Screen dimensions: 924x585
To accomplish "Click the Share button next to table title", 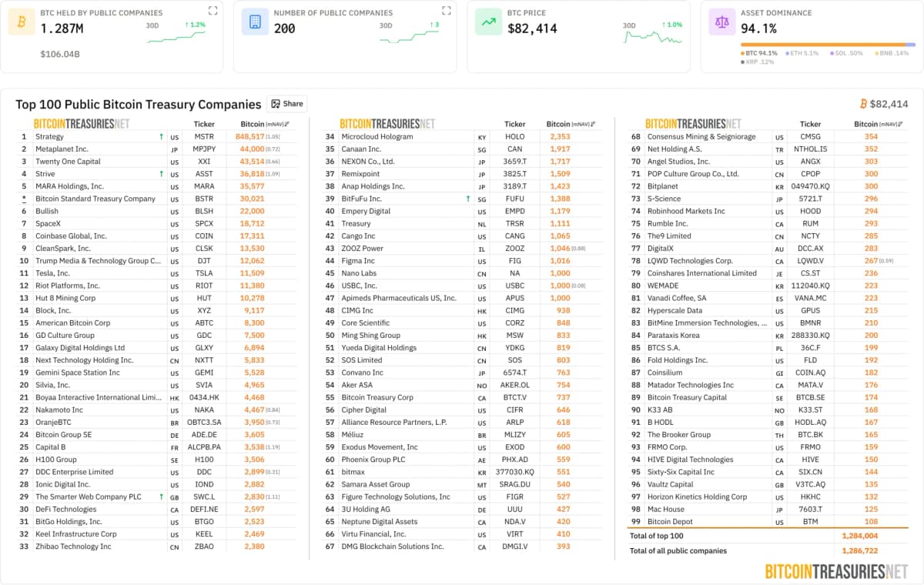I will 287,104.
